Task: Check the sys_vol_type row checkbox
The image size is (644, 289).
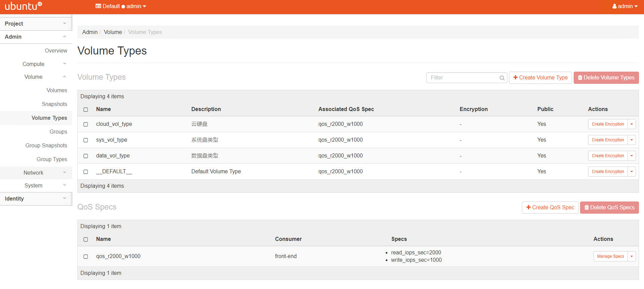Action: pyautogui.click(x=86, y=140)
